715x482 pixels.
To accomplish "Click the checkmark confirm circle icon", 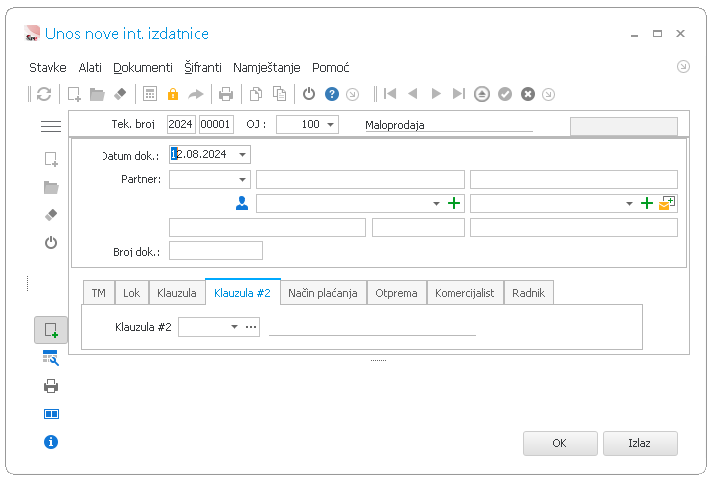I will point(505,94).
